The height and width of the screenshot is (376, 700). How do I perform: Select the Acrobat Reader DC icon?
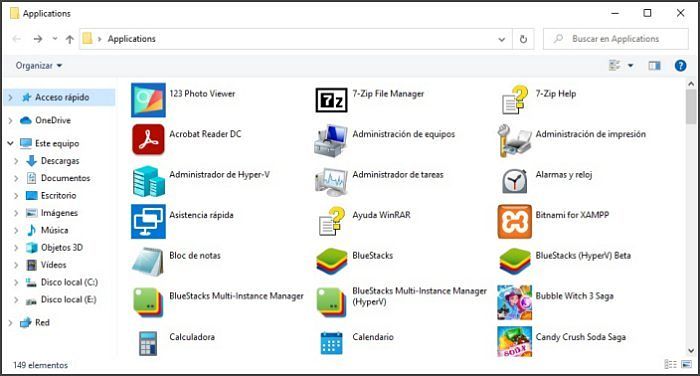[148, 140]
